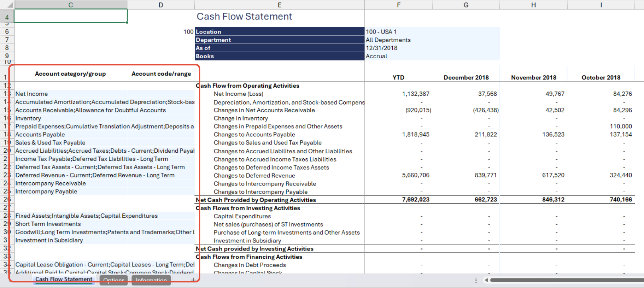Select the Books label cell

click(280, 56)
